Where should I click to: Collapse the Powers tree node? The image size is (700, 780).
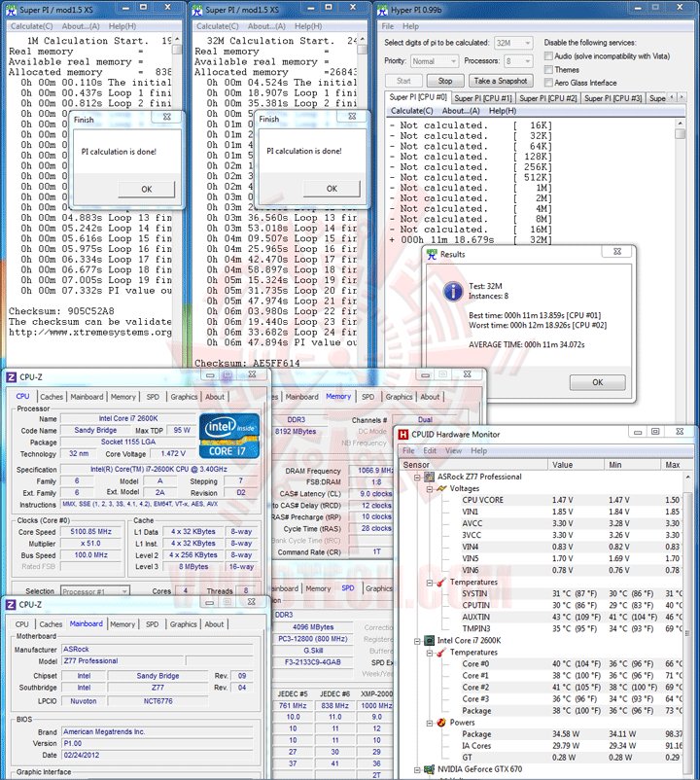430,723
